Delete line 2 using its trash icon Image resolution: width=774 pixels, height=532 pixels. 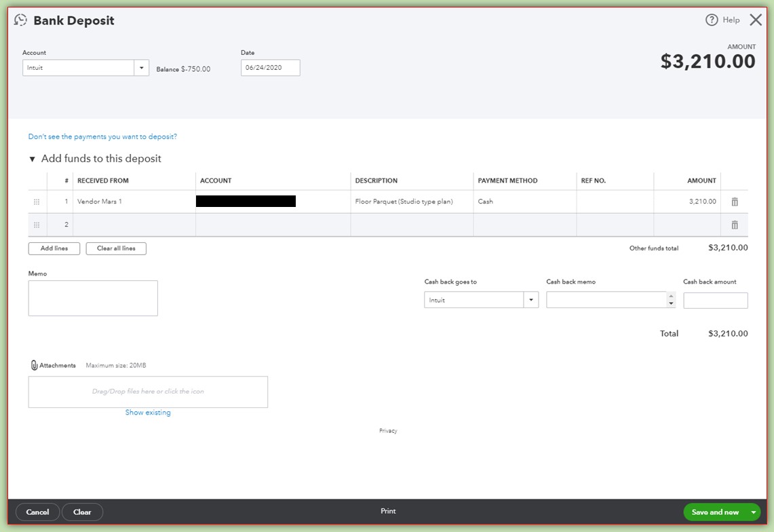point(734,224)
